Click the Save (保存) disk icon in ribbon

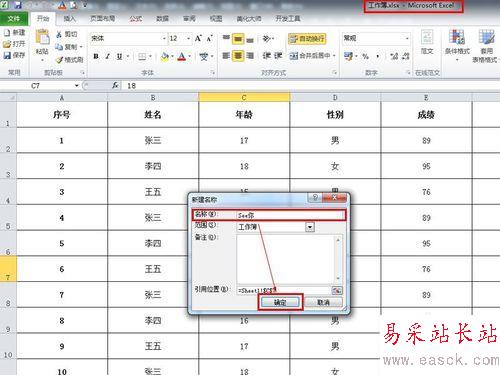[7, 55]
